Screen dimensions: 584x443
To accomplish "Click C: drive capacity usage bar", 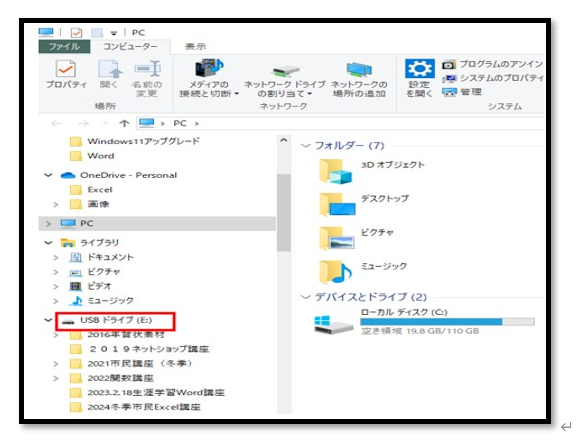I will [447, 322].
